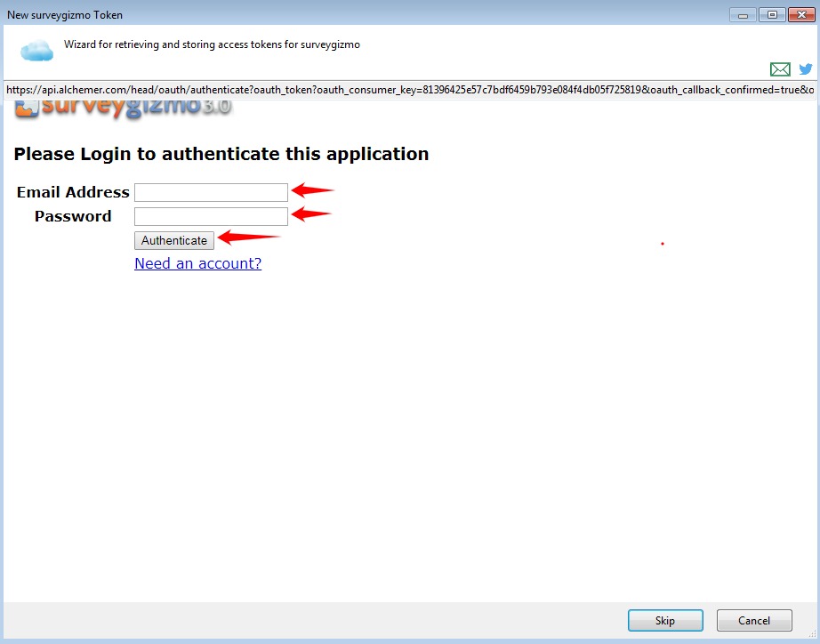Minimize the New surveygizmo Token window

[743, 14]
